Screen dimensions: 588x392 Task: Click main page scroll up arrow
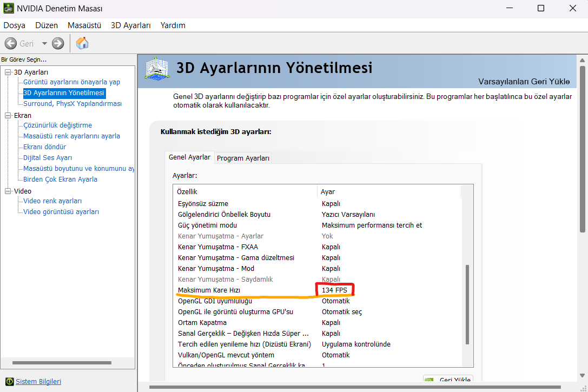click(583, 60)
